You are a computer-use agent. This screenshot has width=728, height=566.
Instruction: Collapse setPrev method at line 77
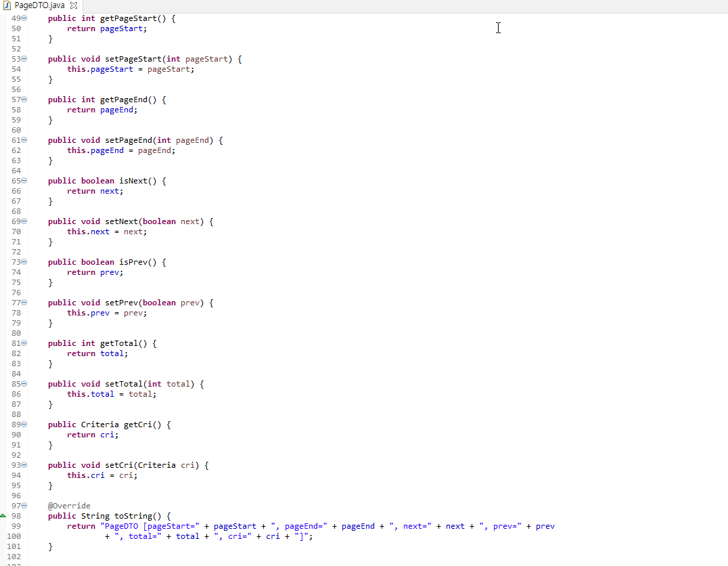point(24,303)
